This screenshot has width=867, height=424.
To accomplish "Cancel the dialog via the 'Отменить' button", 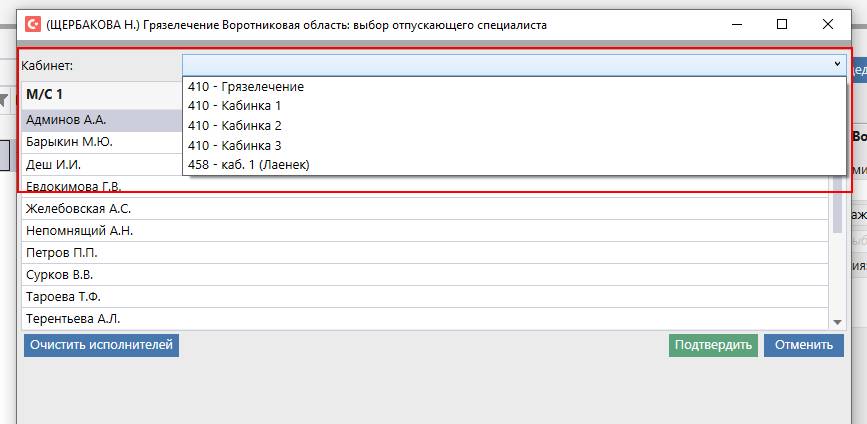I will pyautogui.click(x=803, y=346).
